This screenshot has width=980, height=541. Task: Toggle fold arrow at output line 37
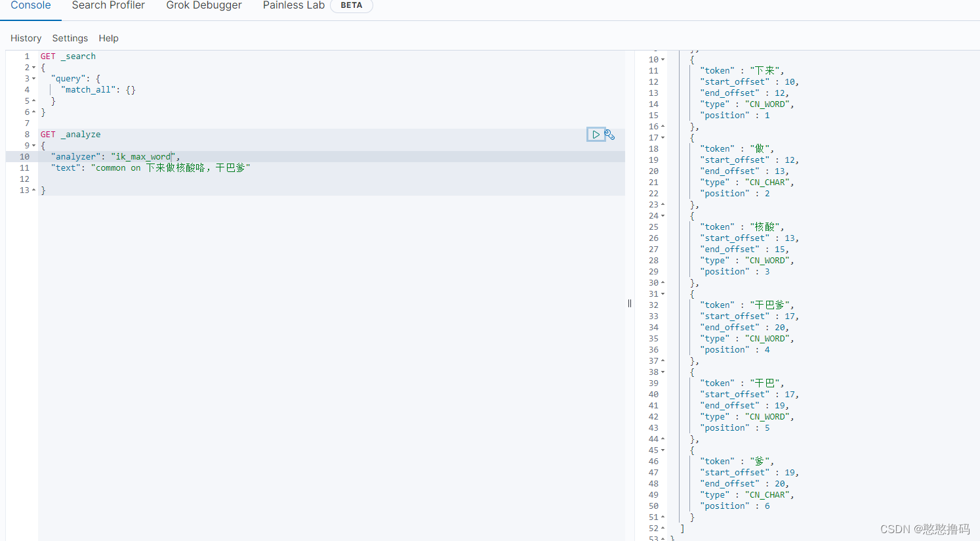(x=663, y=361)
